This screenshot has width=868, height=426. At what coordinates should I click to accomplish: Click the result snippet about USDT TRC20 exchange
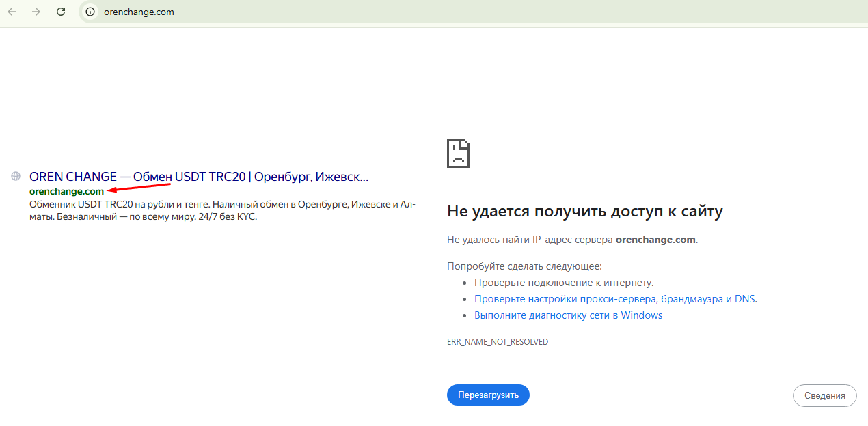click(222, 211)
